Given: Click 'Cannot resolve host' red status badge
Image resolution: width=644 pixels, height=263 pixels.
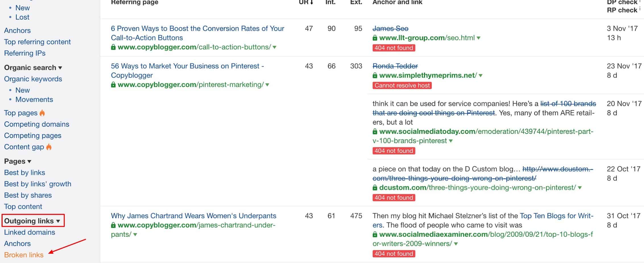Looking at the screenshot, I should point(402,85).
